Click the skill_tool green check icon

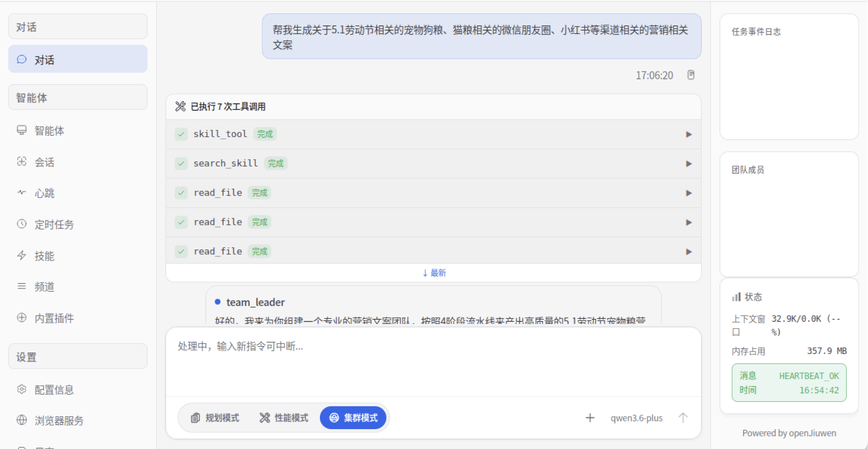tap(181, 134)
